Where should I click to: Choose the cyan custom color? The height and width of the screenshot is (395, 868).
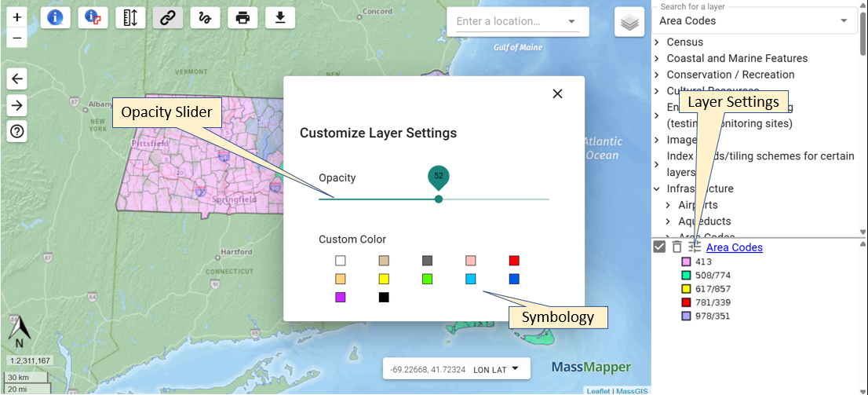pyautogui.click(x=471, y=279)
